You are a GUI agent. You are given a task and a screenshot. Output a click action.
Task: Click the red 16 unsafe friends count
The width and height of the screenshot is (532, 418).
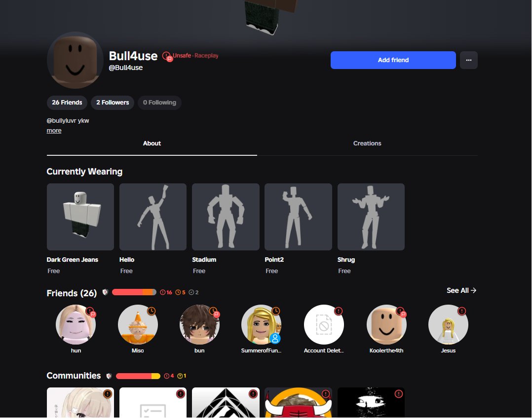pos(166,292)
